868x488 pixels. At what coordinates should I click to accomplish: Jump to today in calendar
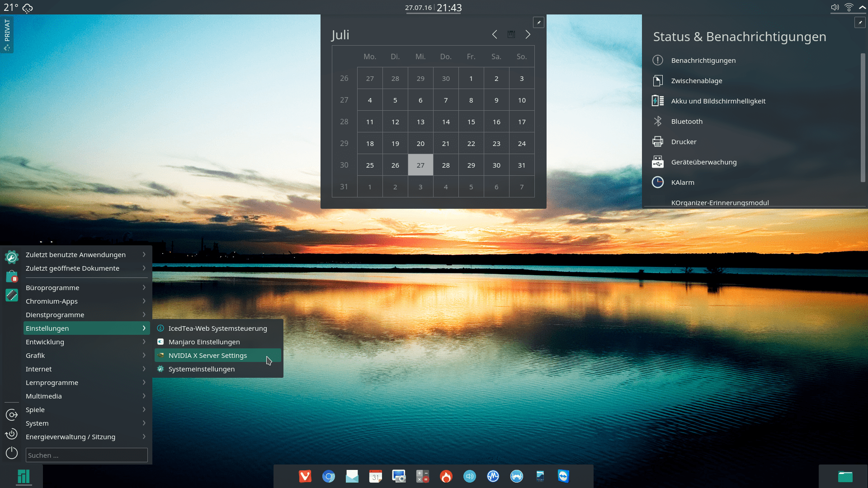click(x=511, y=34)
